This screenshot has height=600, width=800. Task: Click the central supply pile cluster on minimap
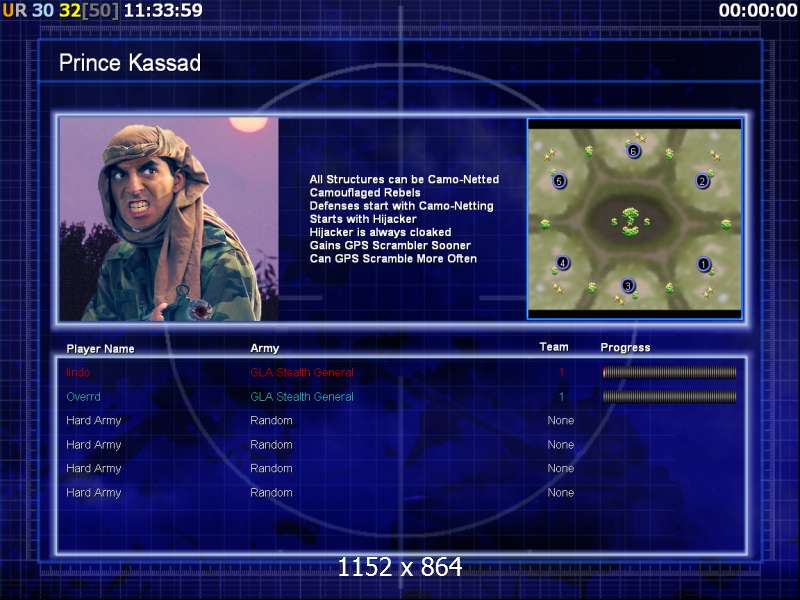[631, 222]
